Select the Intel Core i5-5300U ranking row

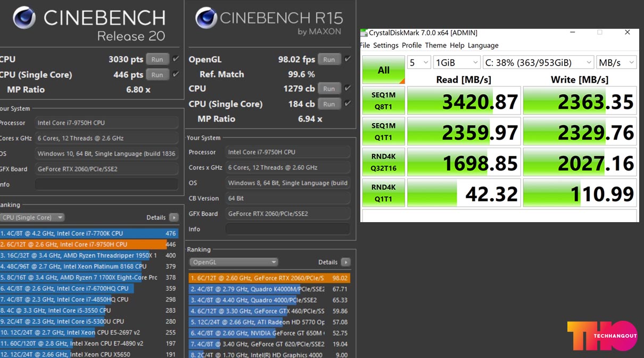pyautogui.click(x=89, y=322)
